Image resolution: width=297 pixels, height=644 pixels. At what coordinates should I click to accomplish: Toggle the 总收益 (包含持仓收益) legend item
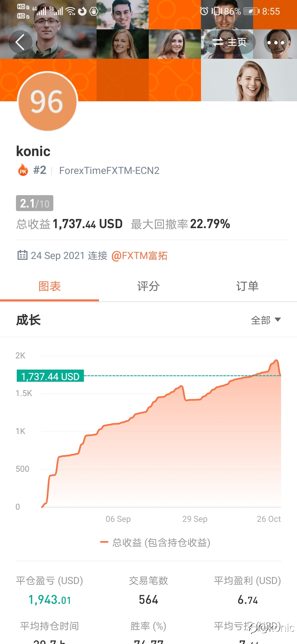point(155,542)
